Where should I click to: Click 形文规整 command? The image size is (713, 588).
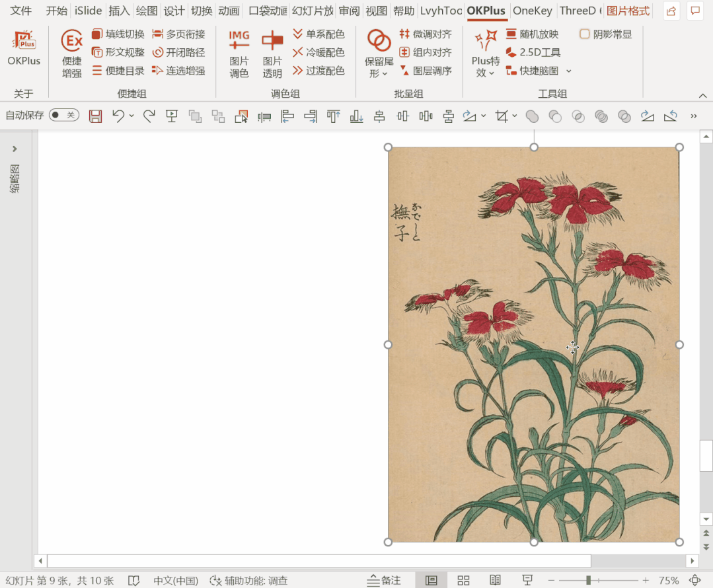(x=118, y=52)
